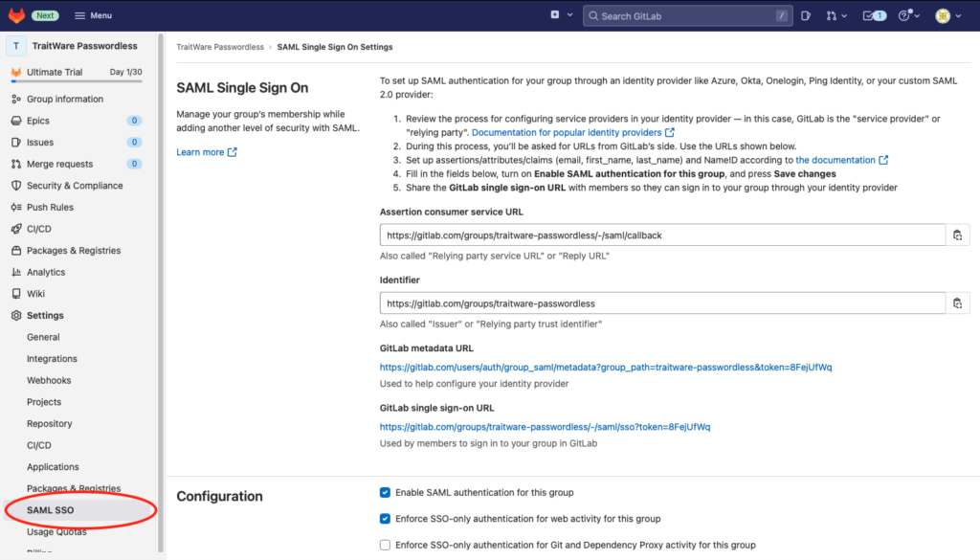This screenshot has height=560, width=980.
Task: Click the Wiki book icon
Action: point(16,294)
